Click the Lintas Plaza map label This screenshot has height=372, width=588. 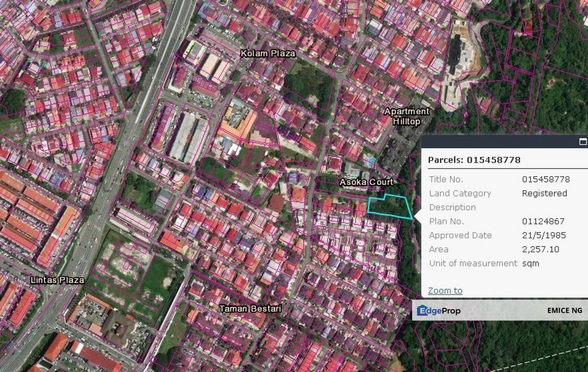(57, 280)
